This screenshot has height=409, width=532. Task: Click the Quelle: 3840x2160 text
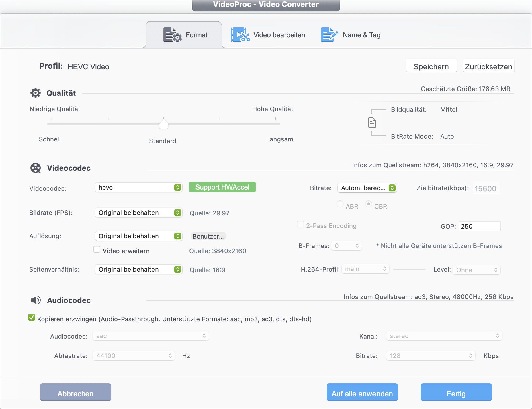[218, 251]
